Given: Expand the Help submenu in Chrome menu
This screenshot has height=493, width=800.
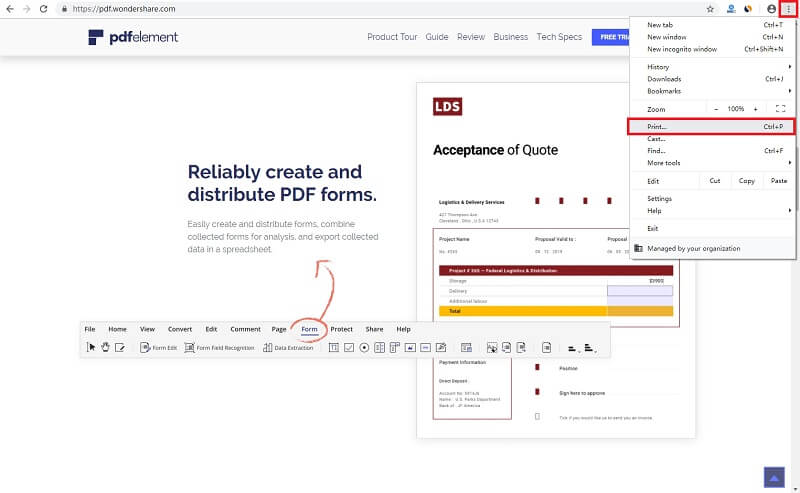Looking at the screenshot, I should [711, 211].
